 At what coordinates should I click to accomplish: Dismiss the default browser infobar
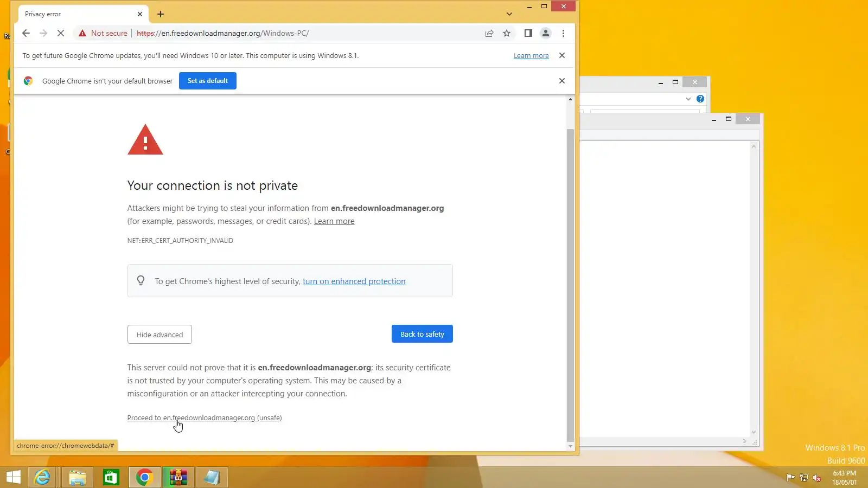point(562,81)
